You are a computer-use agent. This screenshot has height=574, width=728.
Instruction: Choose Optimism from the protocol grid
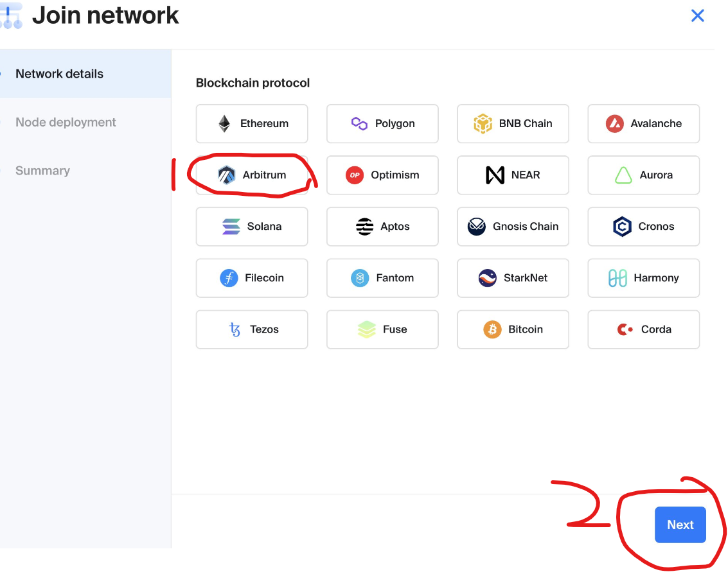point(382,175)
